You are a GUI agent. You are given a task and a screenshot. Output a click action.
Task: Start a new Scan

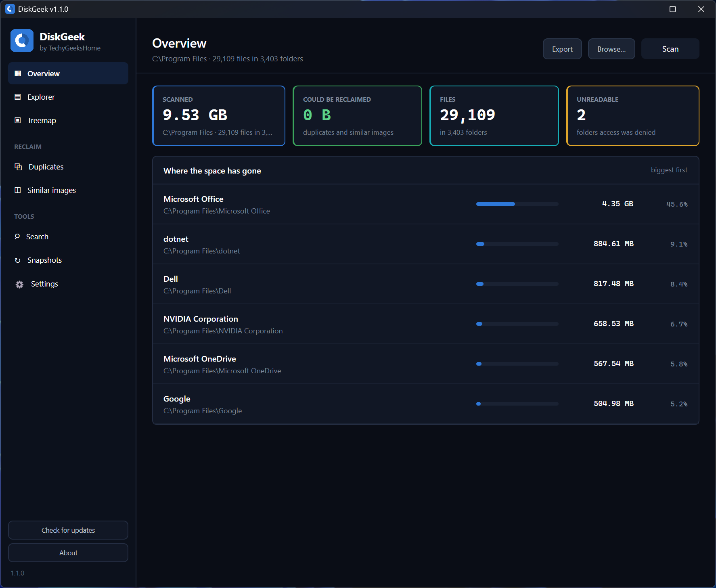(x=670, y=49)
